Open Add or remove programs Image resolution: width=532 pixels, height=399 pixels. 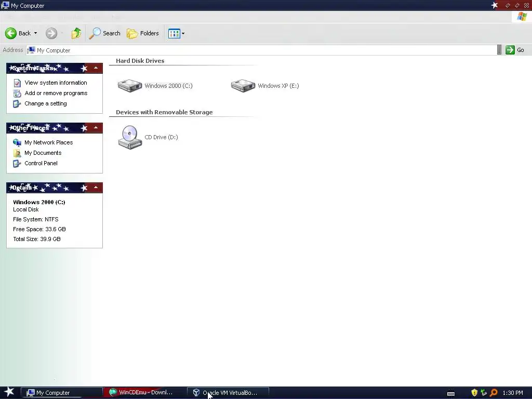[56, 94]
